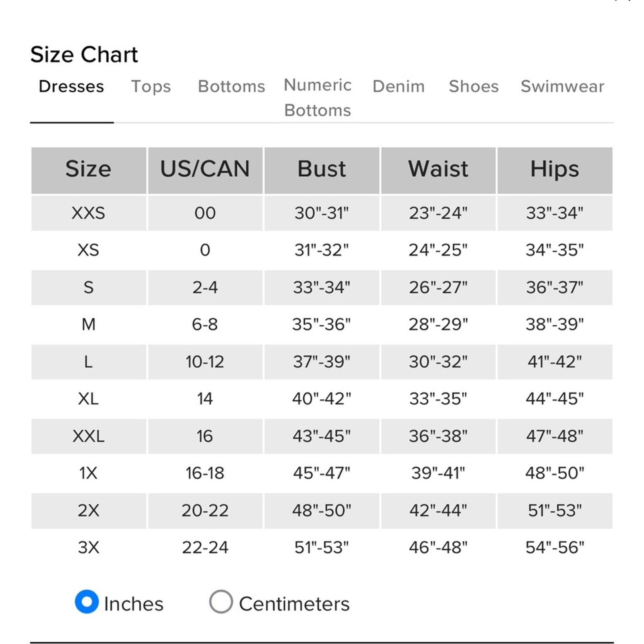This screenshot has height=644, width=644.
Task: Click the M size row label
Action: pyautogui.click(x=89, y=324)
